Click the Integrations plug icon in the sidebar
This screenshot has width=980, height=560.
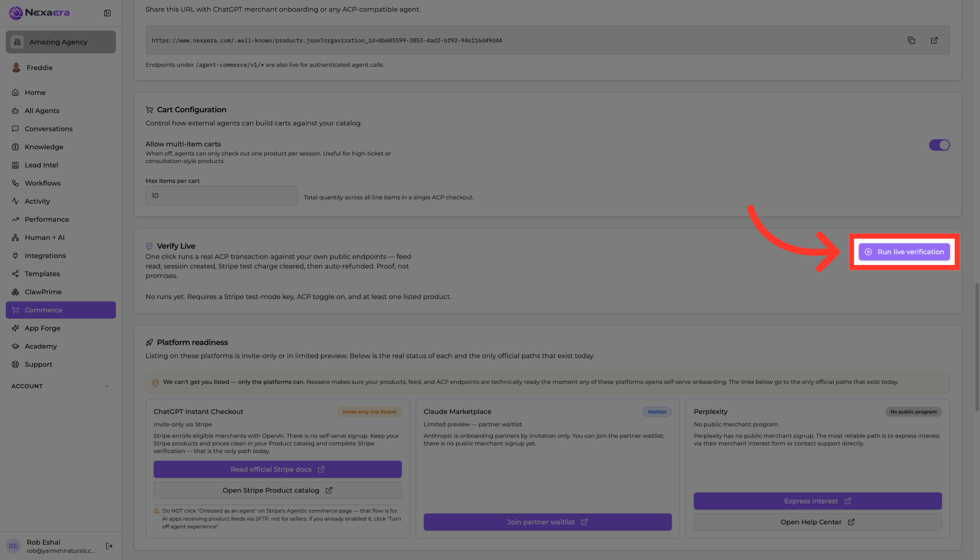coord(15,255)
